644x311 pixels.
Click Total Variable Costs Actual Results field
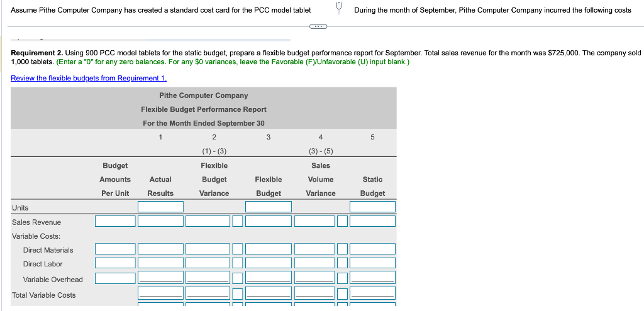(160, 293)
